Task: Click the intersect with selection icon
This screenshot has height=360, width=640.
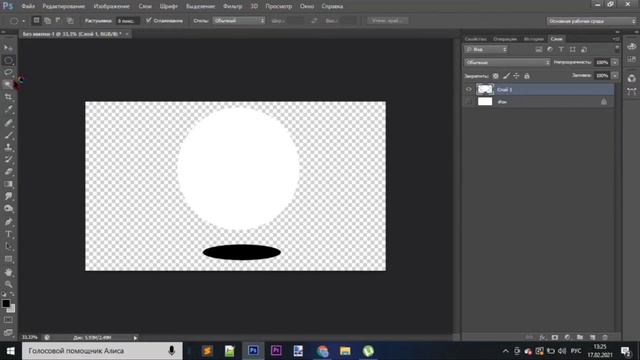Action: (x=70, y=20)
